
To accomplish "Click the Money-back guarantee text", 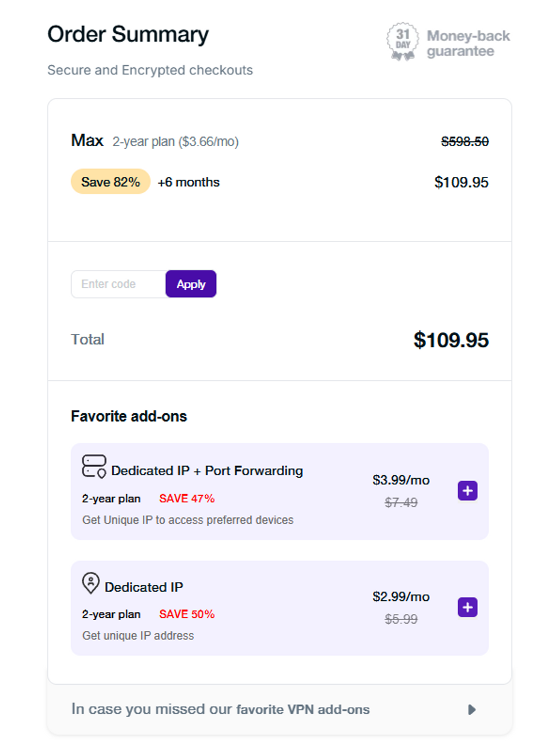I will (468, 43).
